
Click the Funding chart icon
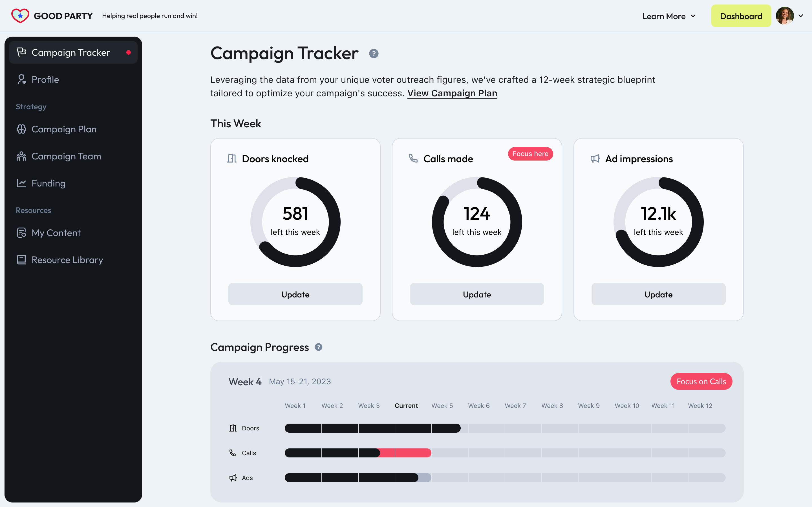pyautogui.click(x=21, y=183)
